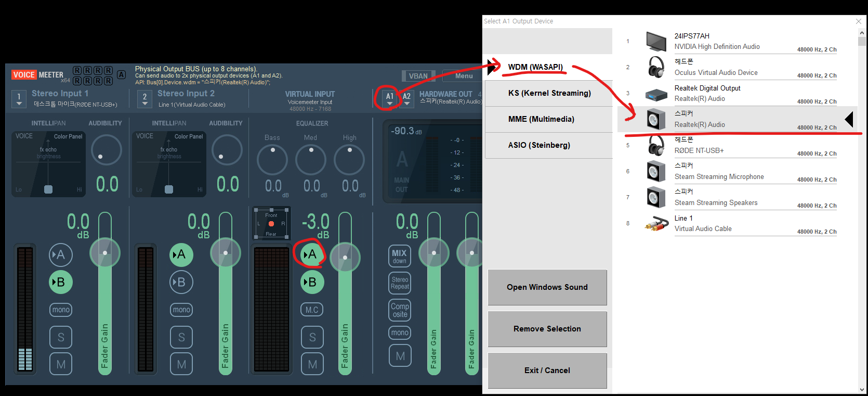Adjust Stereo Input 2 Audibility knob
This screenshot has height=396, width=868.
pyautogui.click(x=227, y=150)
